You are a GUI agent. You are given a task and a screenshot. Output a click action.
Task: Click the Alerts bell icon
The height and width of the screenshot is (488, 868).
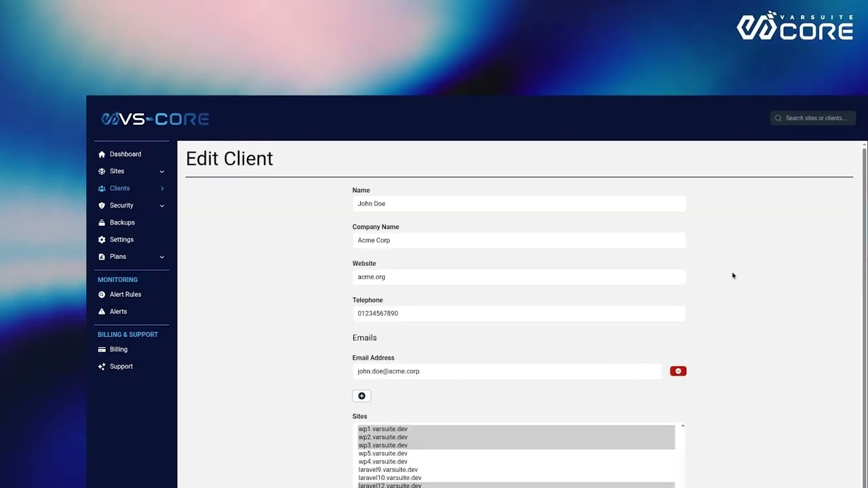[x=102, y=311]
